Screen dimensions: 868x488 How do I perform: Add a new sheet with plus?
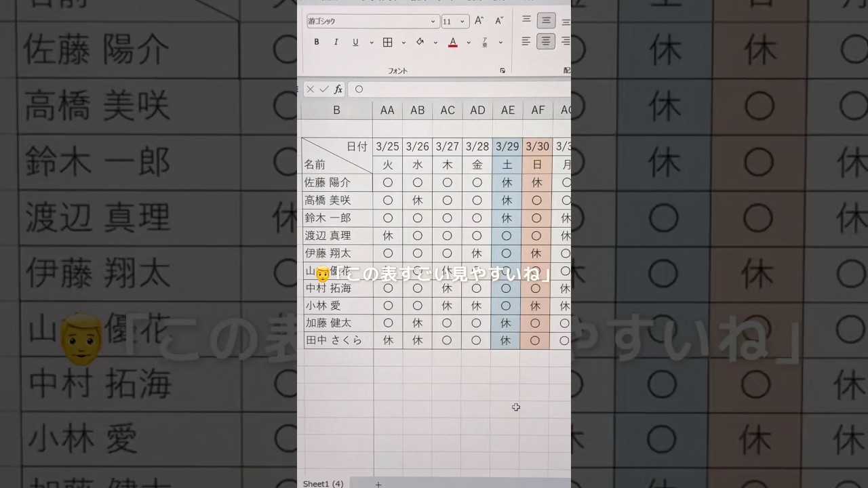[x=378, y=484]
